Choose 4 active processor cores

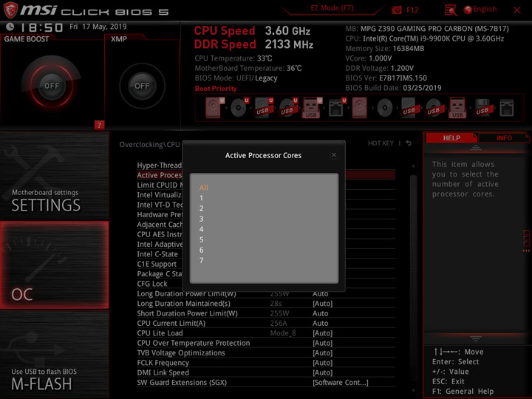[x=201, y=229]
